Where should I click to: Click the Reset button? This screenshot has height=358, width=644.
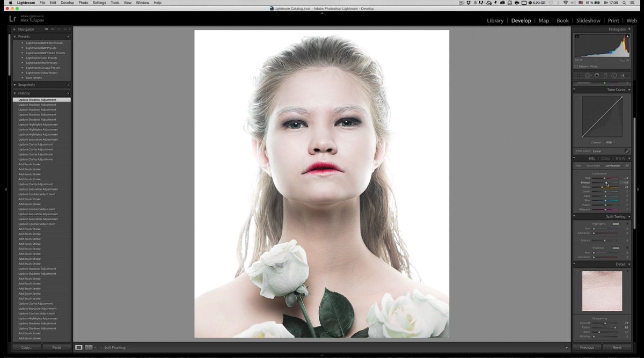click(617, 347)
